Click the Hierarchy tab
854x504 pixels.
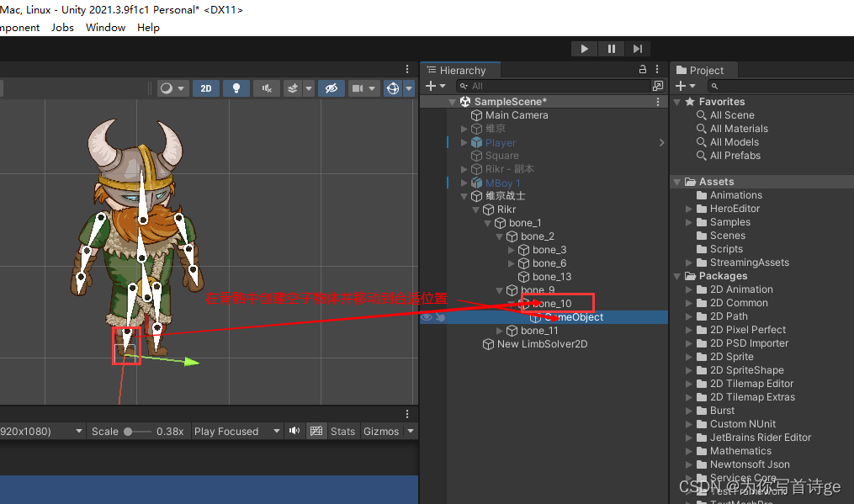pyautogui.click(x=461, y=71)
